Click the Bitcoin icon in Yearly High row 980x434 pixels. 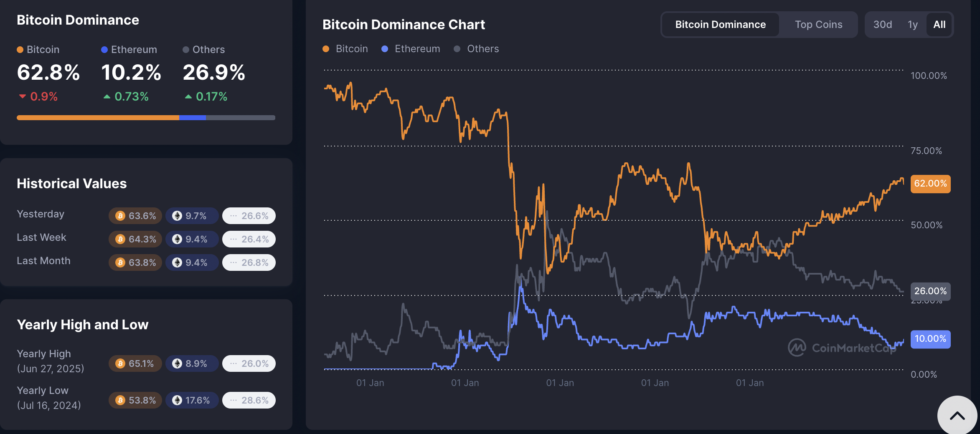(x=120, y=363)
